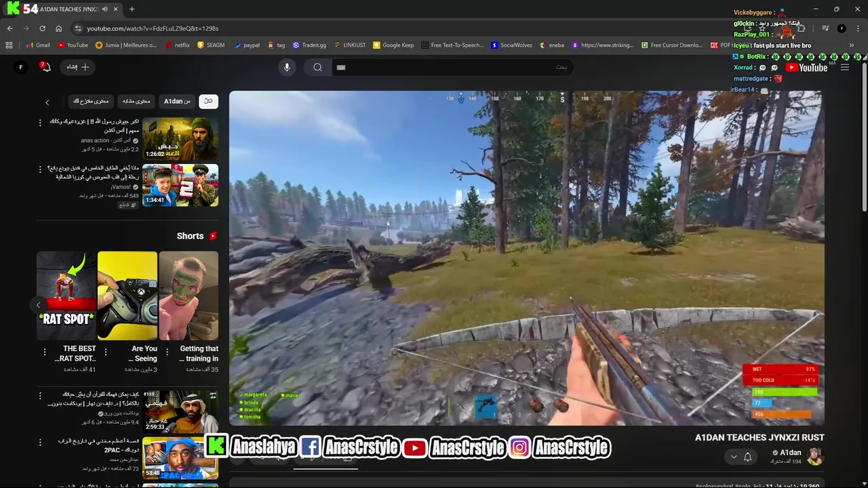Reload the YouTube page
868x488 pixels.
tap(42, 28)
